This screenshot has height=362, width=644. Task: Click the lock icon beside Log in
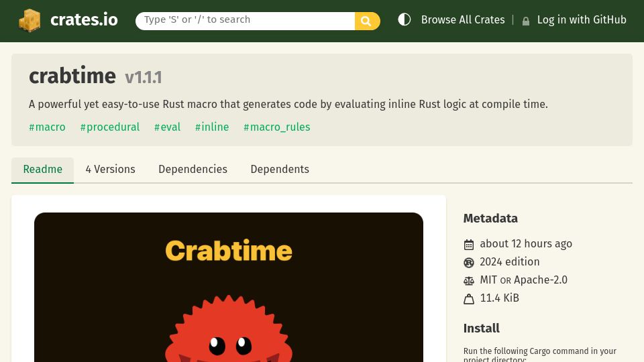click(x=525, y=21)
